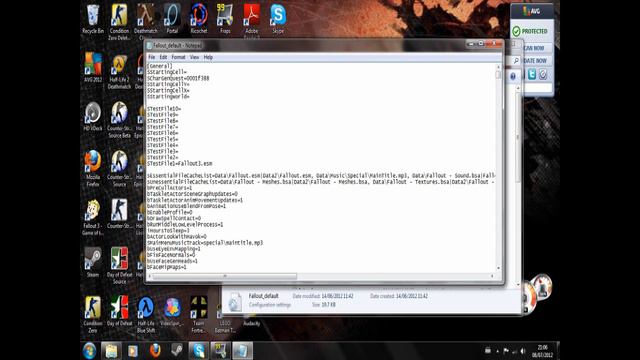The height and width of the screenshot is (360, 640).
Task: Open the Adobe Reader desktop shortcut
Action: point(251,19)
